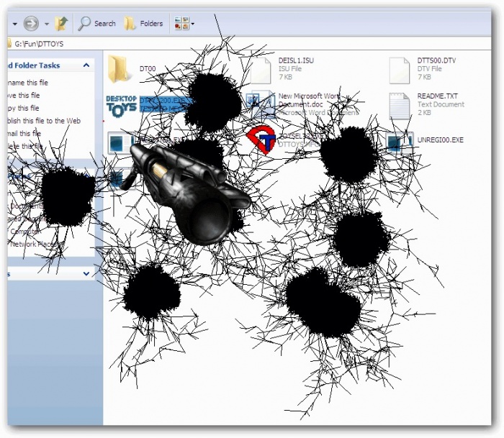Select the New Microsoft Word Document icon
The image size is (504, 438).
(261, 104)
